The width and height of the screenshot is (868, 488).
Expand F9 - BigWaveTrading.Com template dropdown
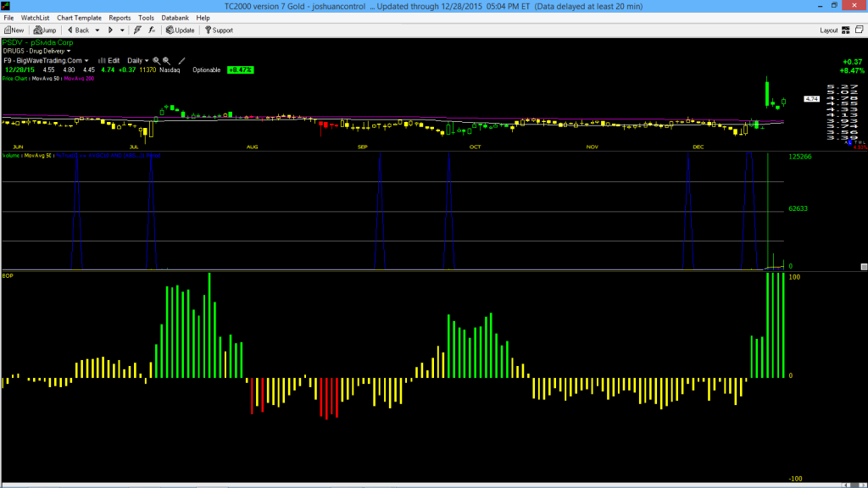coord(46,61)
